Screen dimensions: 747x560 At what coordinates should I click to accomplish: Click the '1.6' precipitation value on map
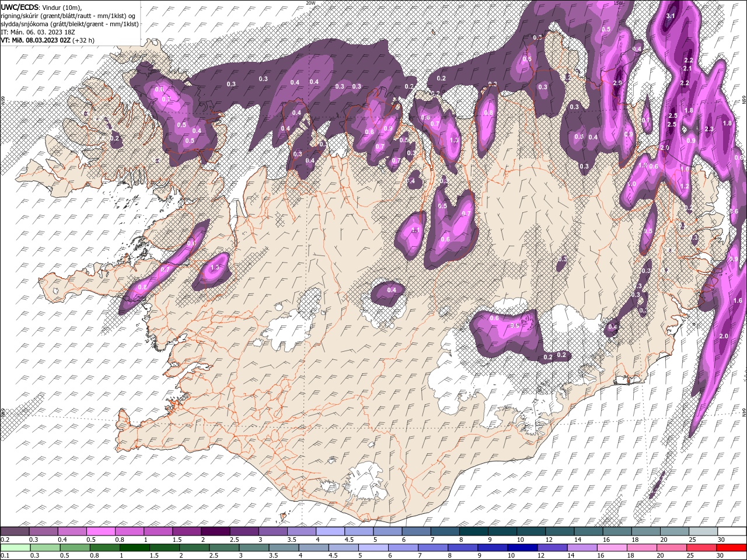[738, 300]
